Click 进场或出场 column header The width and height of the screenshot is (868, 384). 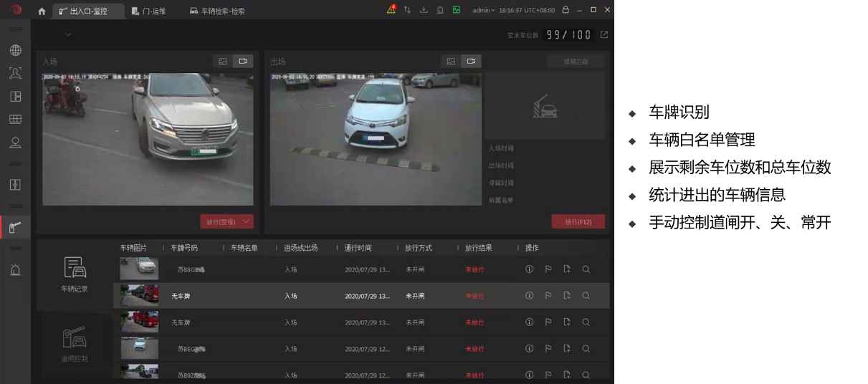[301, 248]
